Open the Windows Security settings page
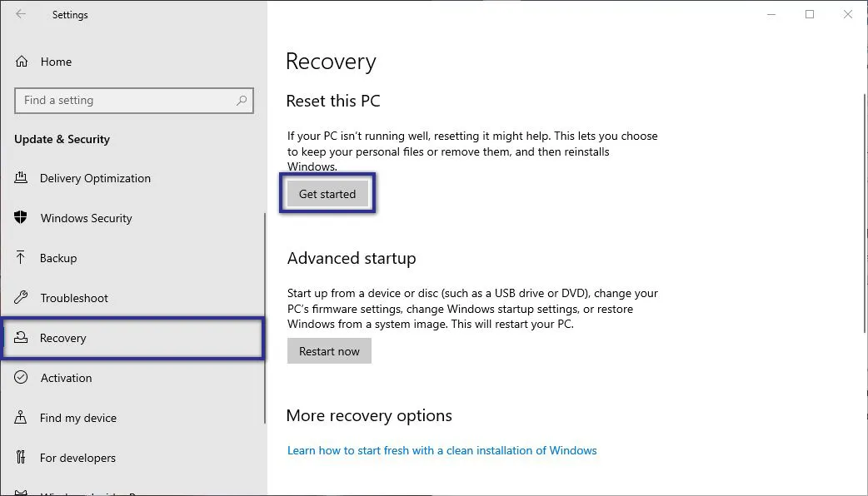This screenshot has width=868, height=496. point(86,218)
